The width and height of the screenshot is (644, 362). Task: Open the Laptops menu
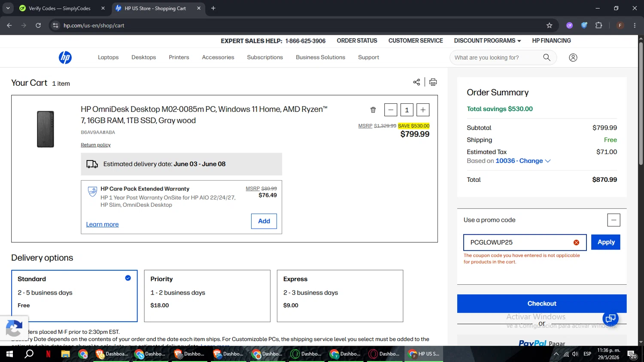tap(108, 57)
